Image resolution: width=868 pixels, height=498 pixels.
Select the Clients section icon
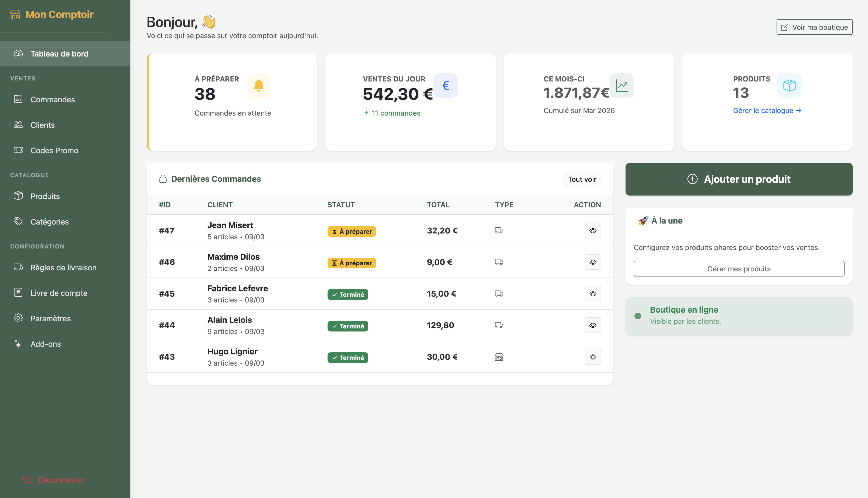pos(18,125)
